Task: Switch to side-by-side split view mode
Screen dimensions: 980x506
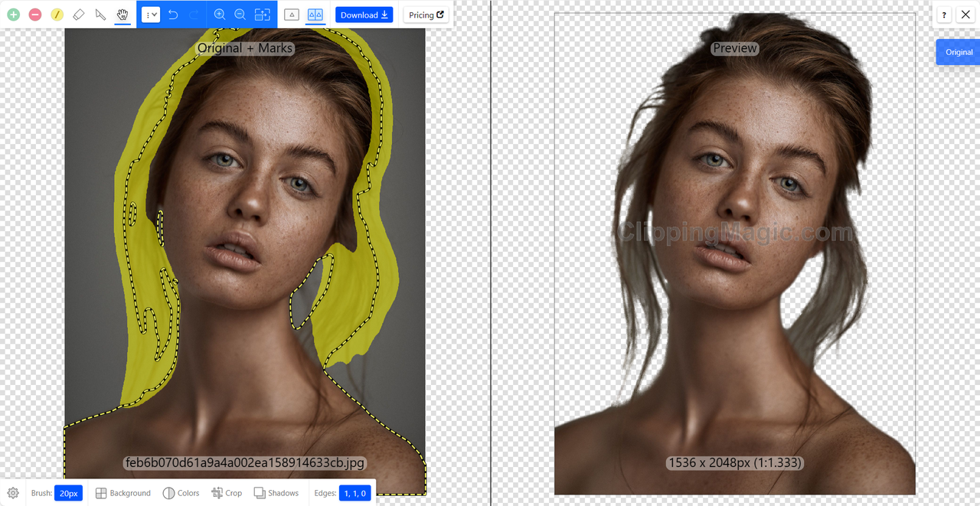Action: coord(315,15)
